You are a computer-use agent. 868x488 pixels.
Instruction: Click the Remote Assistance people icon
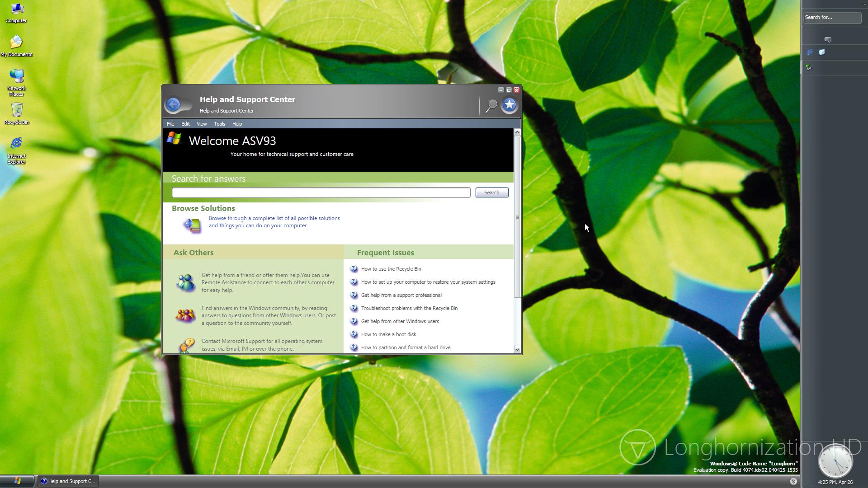[185, 283]
